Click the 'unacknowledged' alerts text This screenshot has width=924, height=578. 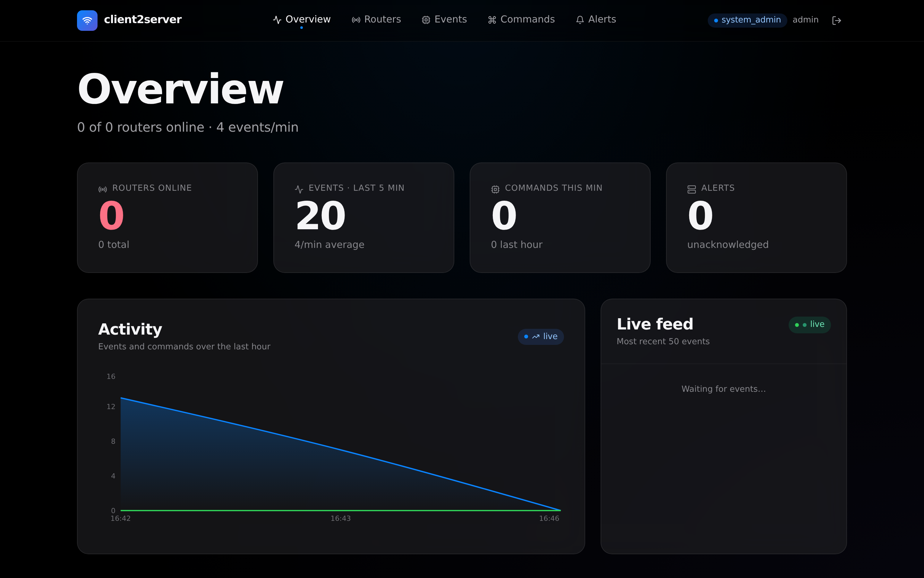click(728, 245)
